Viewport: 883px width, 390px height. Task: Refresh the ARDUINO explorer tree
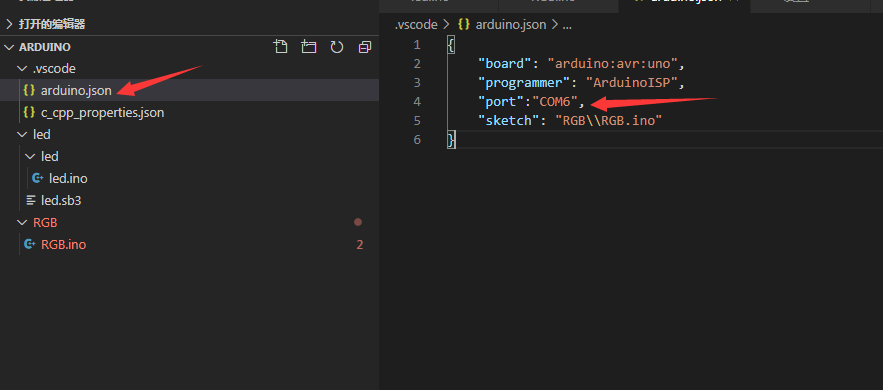[x=337, y=47]
